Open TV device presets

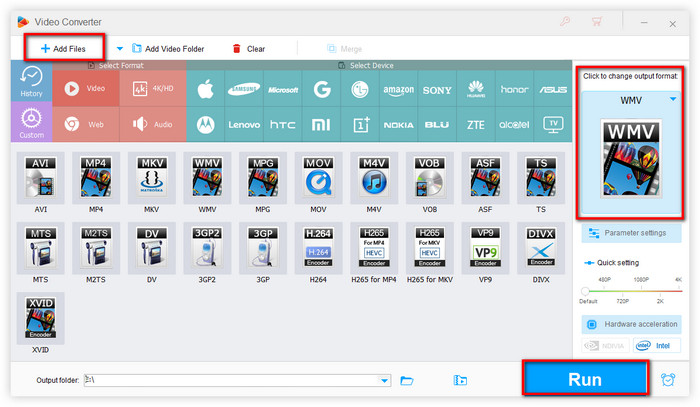pyautogui.click(x=553, y=125)
